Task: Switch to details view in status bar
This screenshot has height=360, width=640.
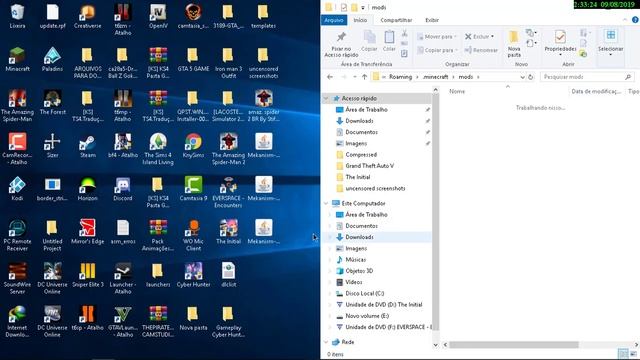Action: 623,354
